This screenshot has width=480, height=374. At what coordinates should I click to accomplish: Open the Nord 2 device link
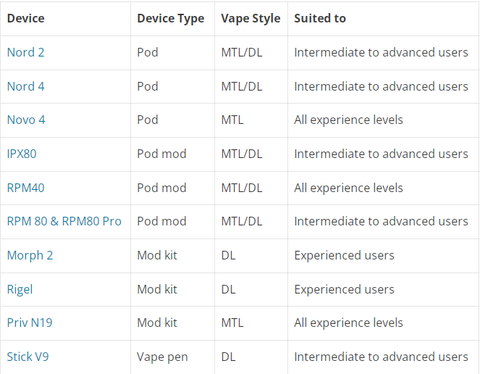click(x=26, y=52)
